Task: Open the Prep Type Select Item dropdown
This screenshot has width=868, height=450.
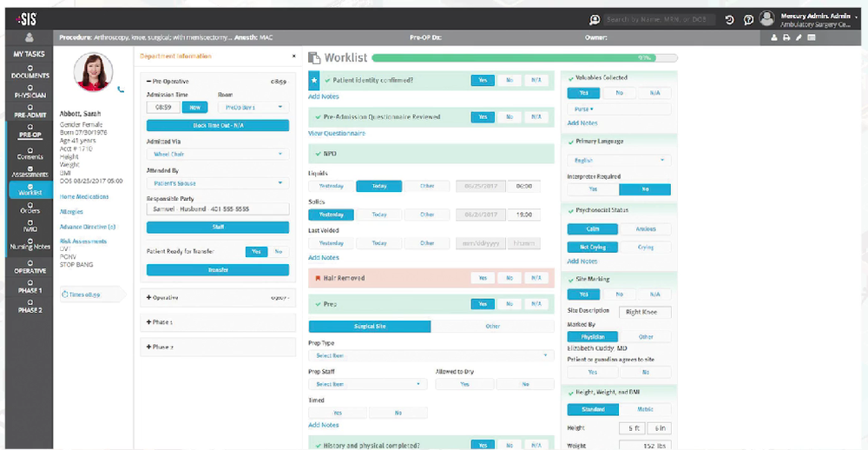Action: click(x=431, y=356)
